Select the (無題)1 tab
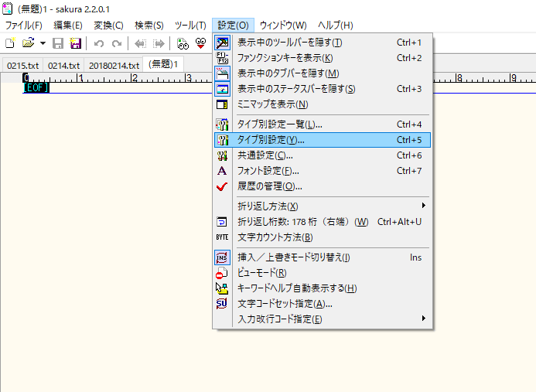The height and width of the screenshot is (392, 536). coord(163,64)
